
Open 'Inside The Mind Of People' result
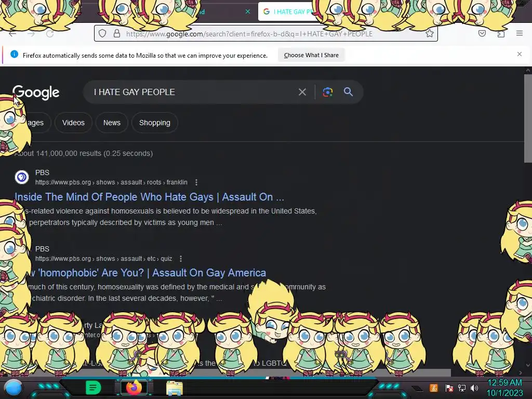(x=149, y=197)
